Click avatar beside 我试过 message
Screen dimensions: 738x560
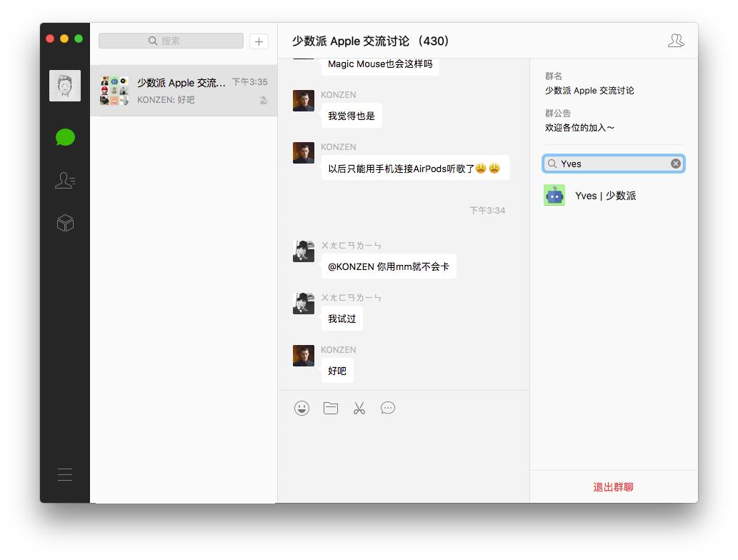pyautogui.click(x=304, y=304)
